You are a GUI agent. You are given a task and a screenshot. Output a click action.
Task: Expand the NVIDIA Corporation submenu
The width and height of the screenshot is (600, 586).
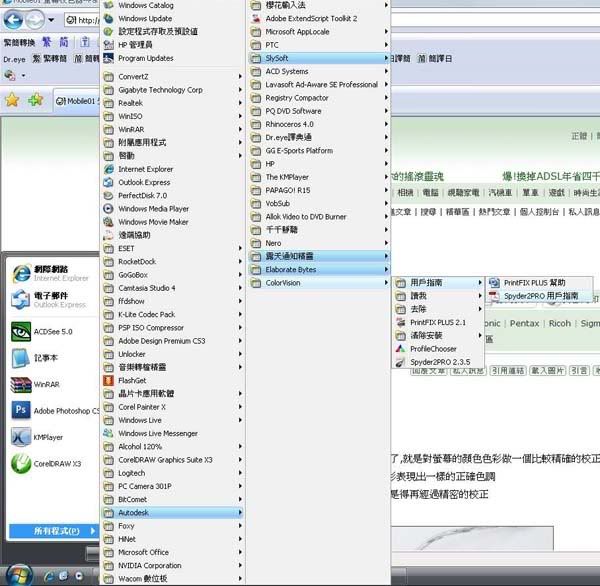(173, 565)
